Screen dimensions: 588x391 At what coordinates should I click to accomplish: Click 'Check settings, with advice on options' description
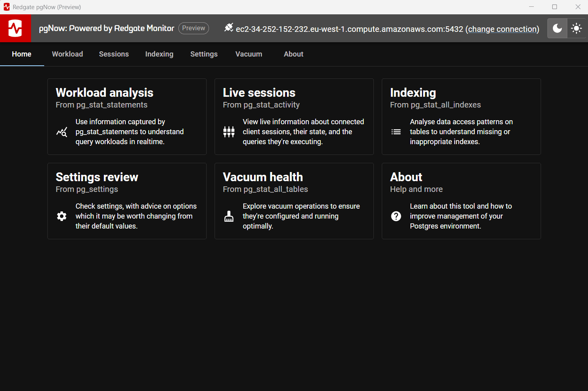[x=136, y=216]
